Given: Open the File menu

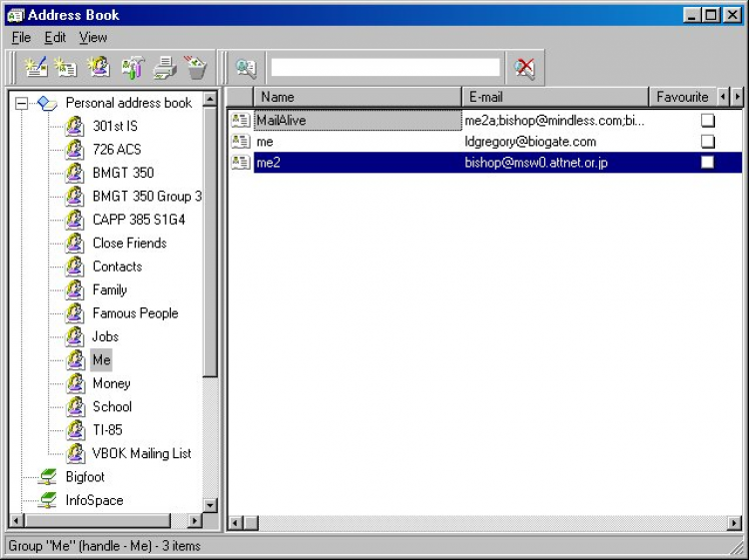Looking at the screenshot, I should point(21,37).
